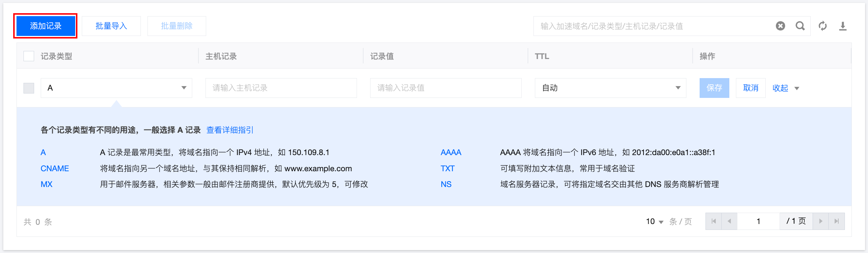868x253 pixels.
Task: Click the 请输入主机记录 input field
Action: 281,88
